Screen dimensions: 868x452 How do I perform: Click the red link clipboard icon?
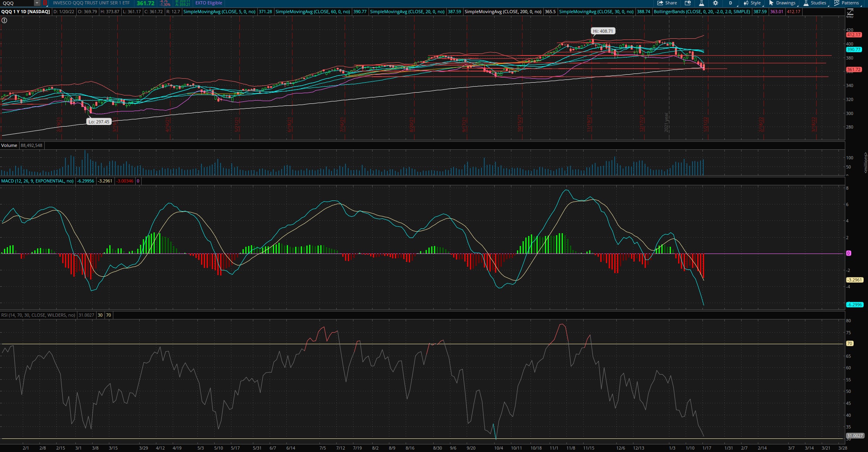tap(45, 3)
